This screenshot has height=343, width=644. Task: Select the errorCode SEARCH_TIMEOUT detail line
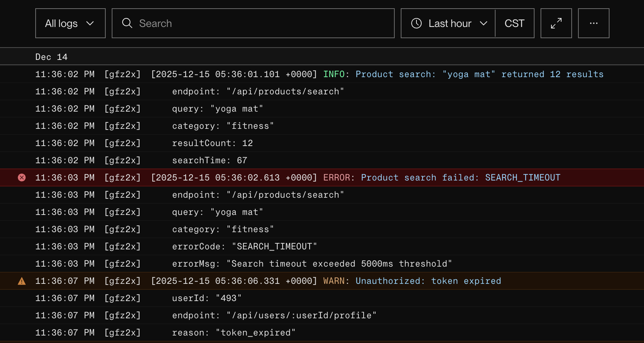pyautogui.click(x=244, y=246)
